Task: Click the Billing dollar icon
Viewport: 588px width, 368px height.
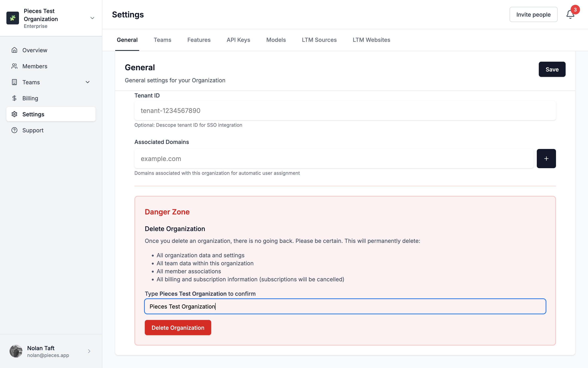Action: [x=14, y=98]
